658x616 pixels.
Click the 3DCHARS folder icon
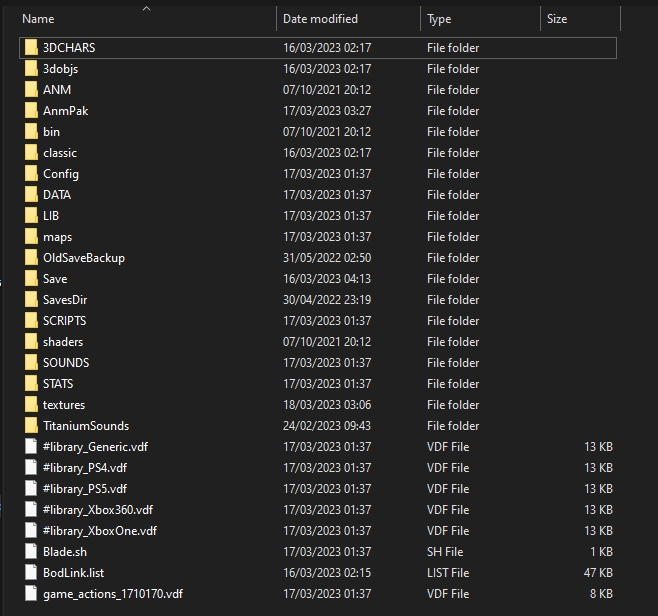point(31,48)
